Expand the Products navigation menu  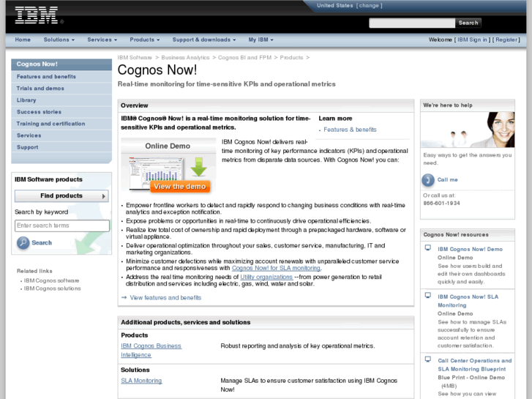point(145,40)
